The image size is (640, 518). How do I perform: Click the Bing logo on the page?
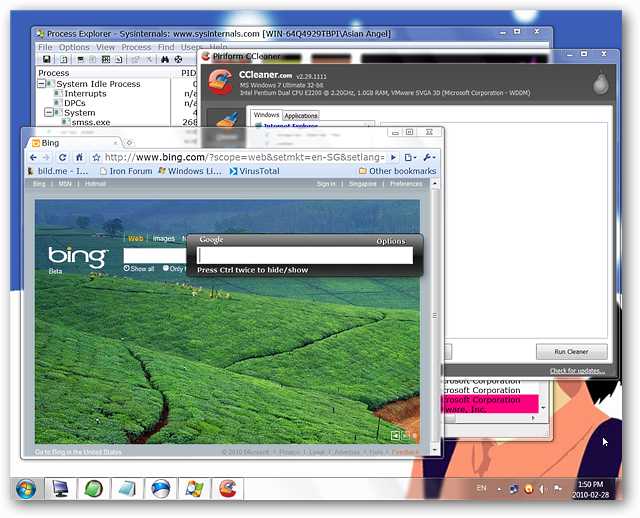pyautogui.click(x=78, y=258)
